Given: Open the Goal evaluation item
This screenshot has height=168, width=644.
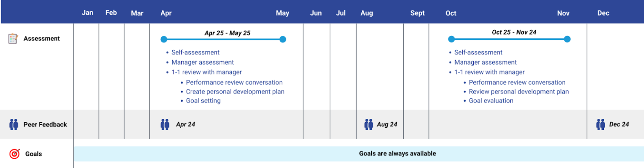Looking at the screenshot, I should coord(491,101).
